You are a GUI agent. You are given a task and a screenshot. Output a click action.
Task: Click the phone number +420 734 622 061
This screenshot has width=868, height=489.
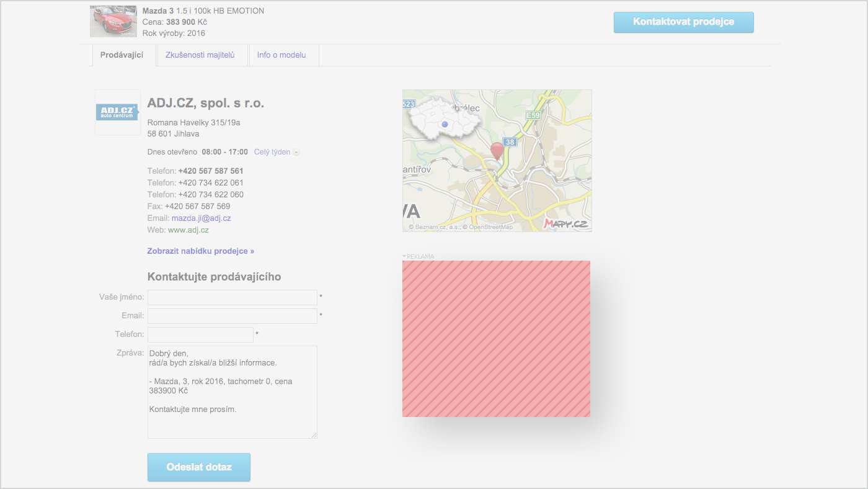[211, 183]
